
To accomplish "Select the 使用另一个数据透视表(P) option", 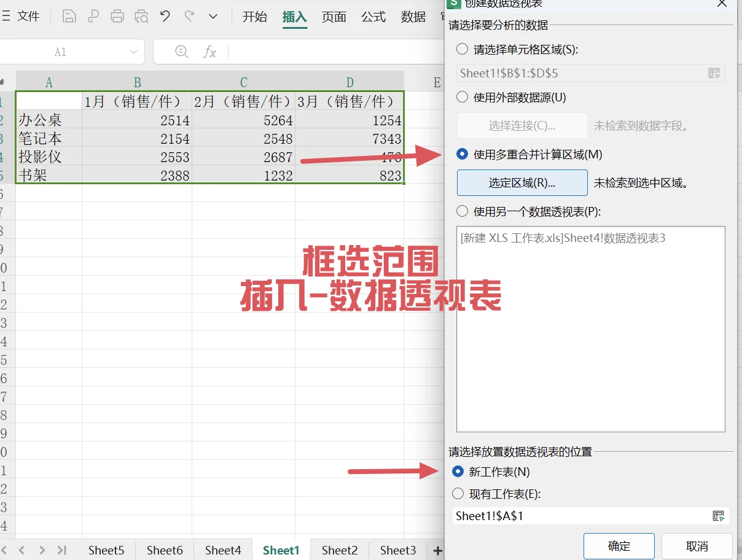I will (x=462, y=212).
